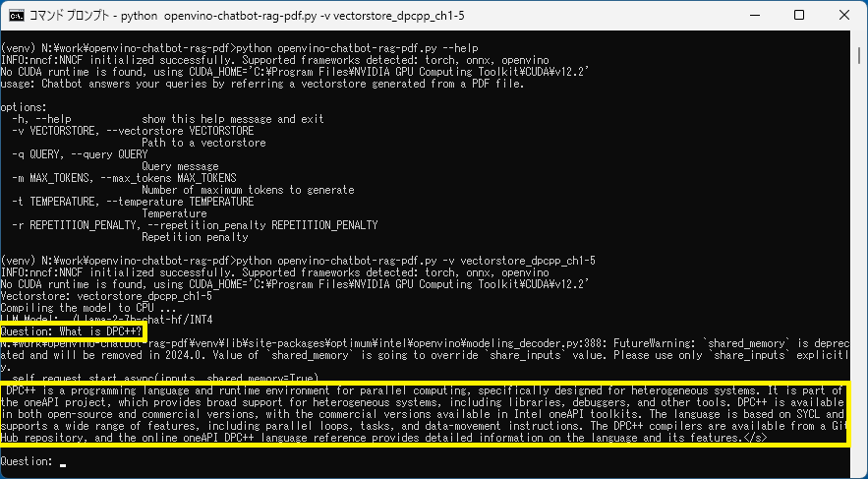Viewport: 868px width, 479px height.
Task: Click '-q QUERY, --query QUERY' line
Action: (80, 154)
